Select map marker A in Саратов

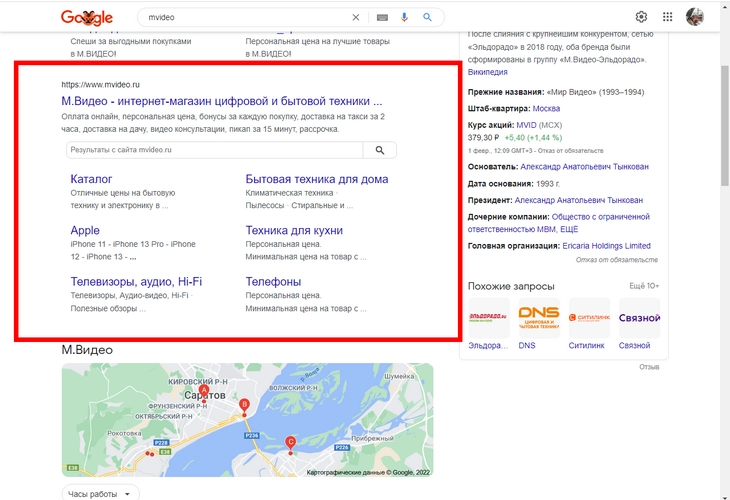203,390
